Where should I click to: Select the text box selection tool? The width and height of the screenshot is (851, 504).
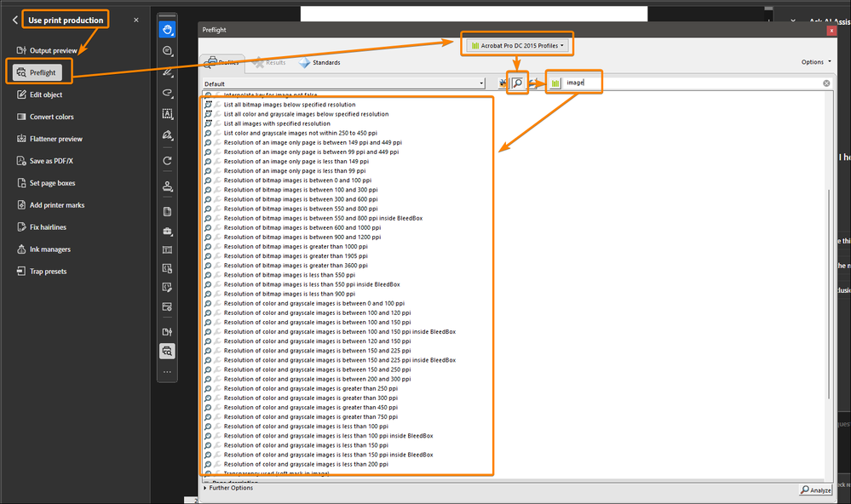pyautogui.click(x=167, y=114)
